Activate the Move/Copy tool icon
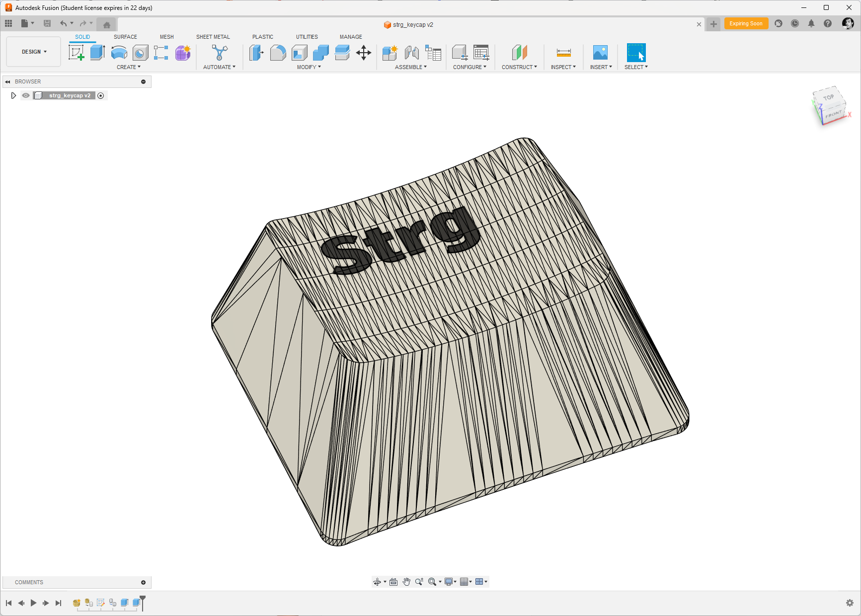The width and height of the screenshot is (861, 616). click(x=364, y=53)
